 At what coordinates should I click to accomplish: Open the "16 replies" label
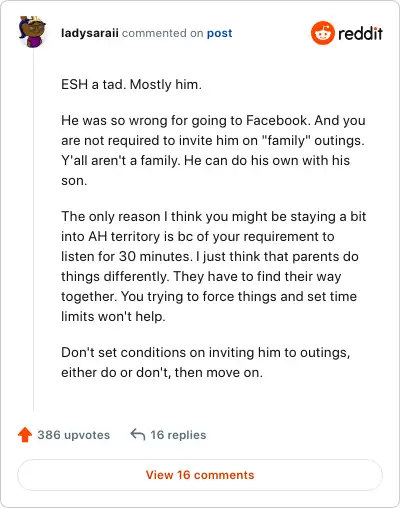(178, 435)
